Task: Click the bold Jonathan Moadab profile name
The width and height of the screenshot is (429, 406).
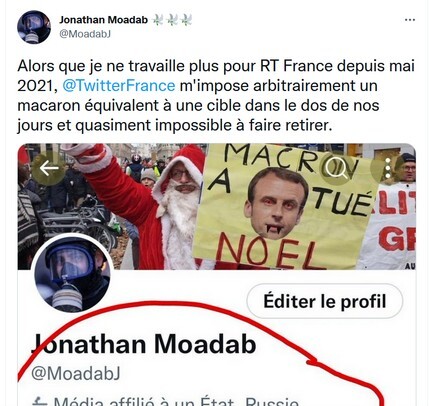Action: coord(144,343)
